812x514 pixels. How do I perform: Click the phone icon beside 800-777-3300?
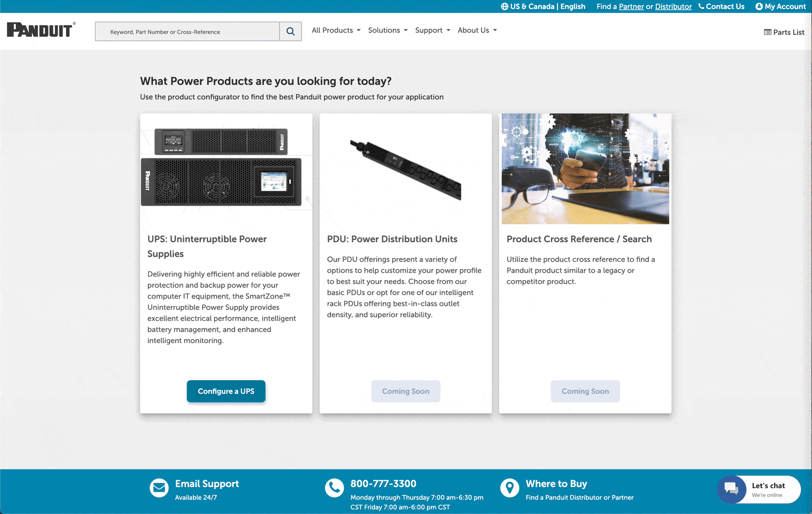coord(334,488)
